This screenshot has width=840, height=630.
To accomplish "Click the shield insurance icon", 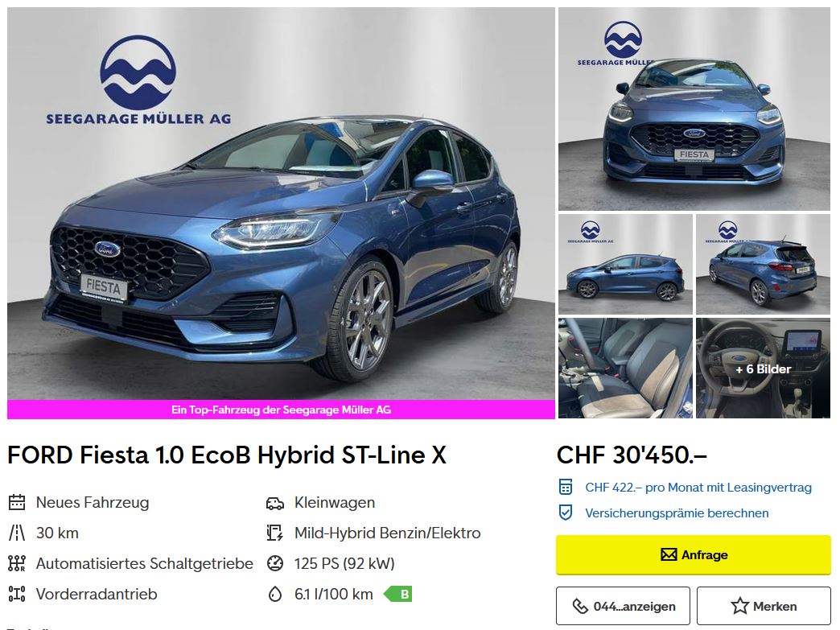I will click(x=565, y=513).
